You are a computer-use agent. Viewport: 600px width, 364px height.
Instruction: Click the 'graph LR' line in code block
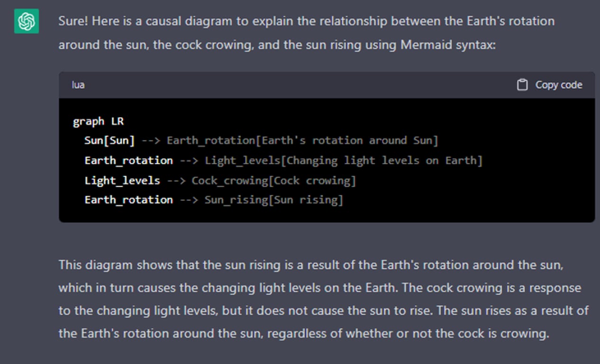(99, 121)
